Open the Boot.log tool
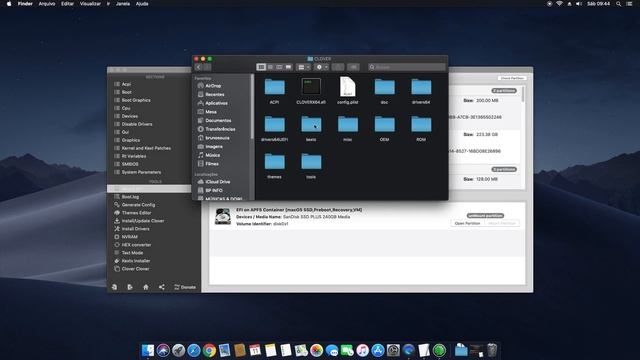 130,197
